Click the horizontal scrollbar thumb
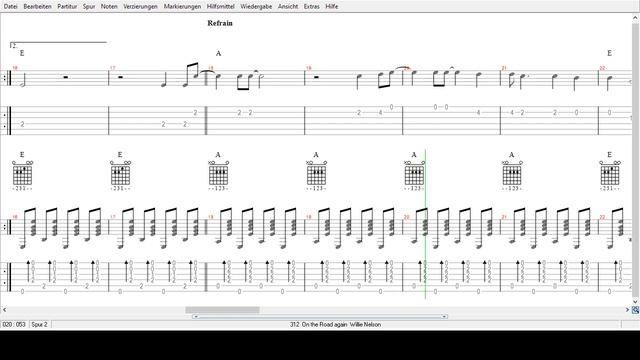Image resolution: width=640 pixels, height=360 pixels. click(x=222, y=310)
